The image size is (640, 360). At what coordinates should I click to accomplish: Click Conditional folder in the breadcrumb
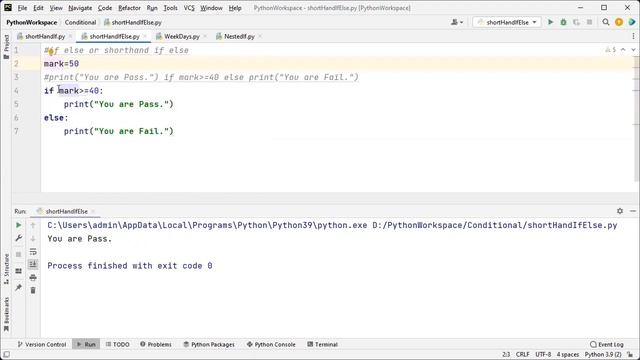click(80, 22)
